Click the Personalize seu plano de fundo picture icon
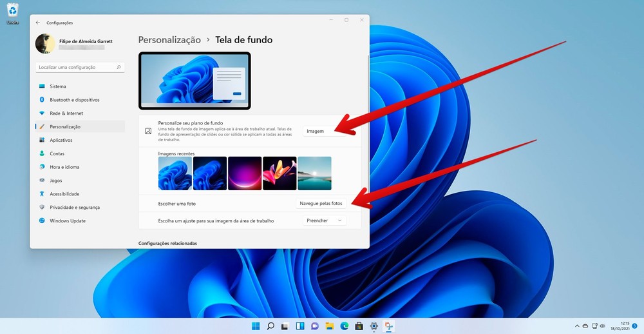644x334 pixels. tap(148, 132)
